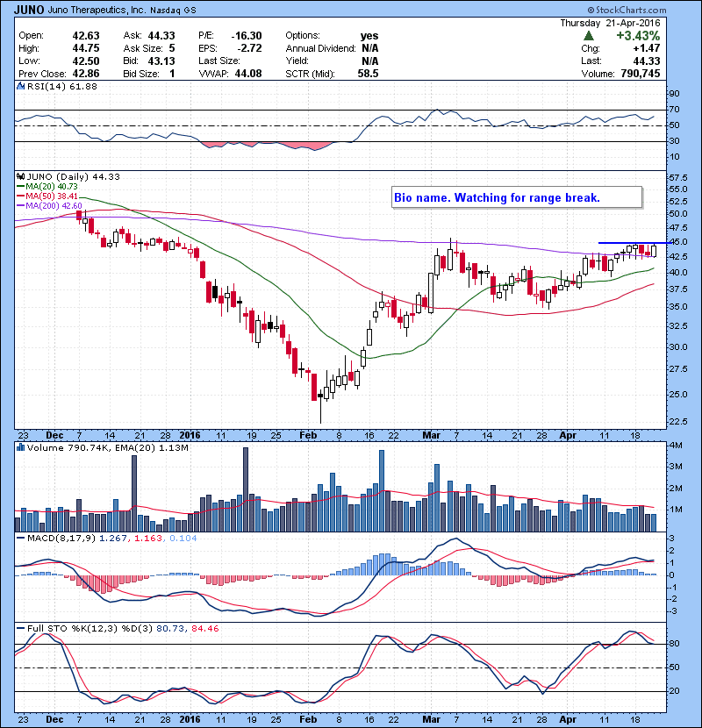Screen dimensions: 702x728
Task: Click the 22.5 price axis label
Action: [678, 422]
